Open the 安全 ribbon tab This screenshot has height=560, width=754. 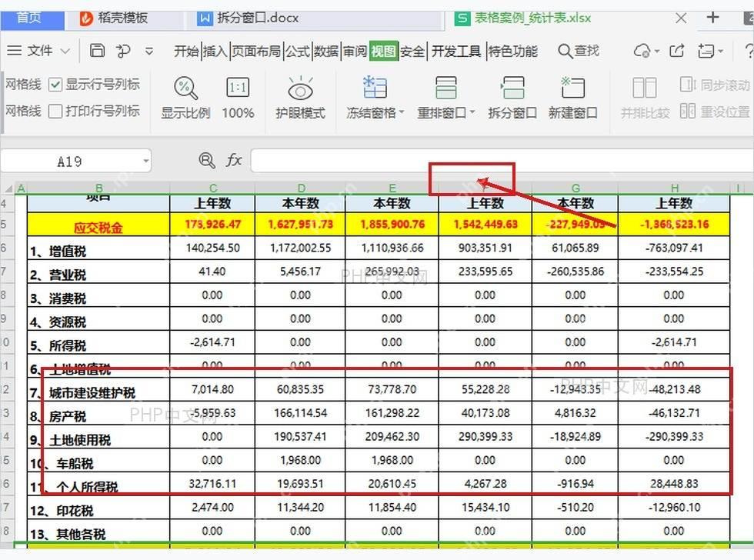[412, 51]
